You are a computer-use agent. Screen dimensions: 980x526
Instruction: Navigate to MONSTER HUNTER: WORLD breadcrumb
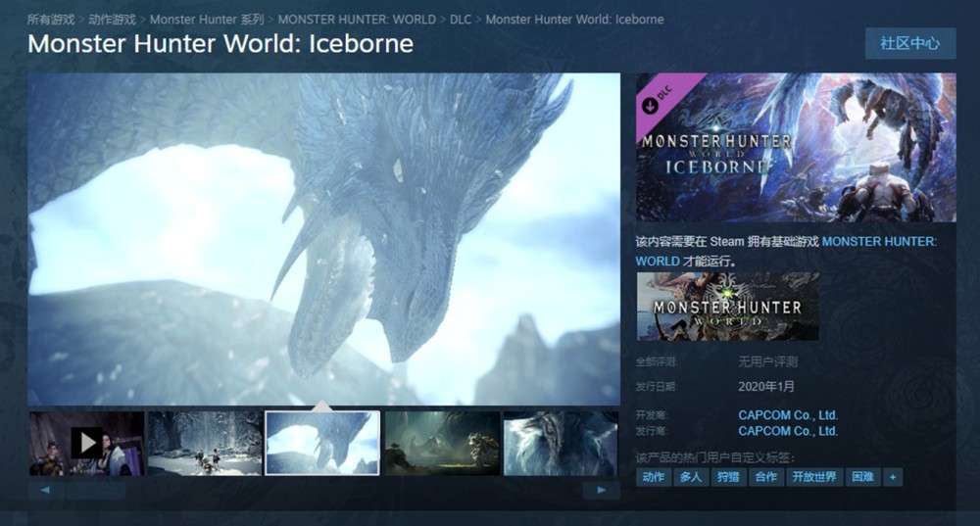pyautogui.click(x=357, y=20)
